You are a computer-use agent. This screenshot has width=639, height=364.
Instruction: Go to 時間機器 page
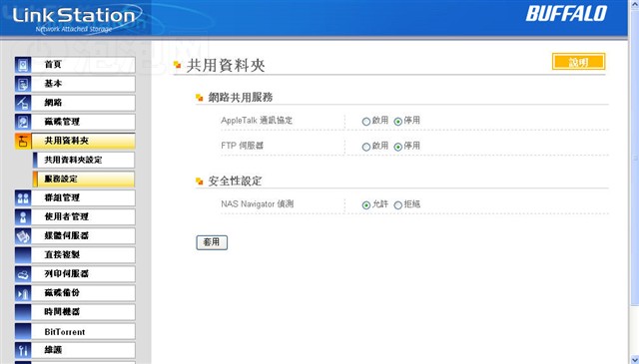[83, 312]
